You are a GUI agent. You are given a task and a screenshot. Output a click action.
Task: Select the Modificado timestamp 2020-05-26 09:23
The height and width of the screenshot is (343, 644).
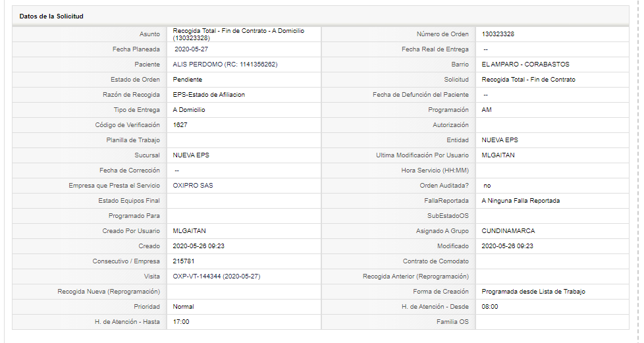507,246
